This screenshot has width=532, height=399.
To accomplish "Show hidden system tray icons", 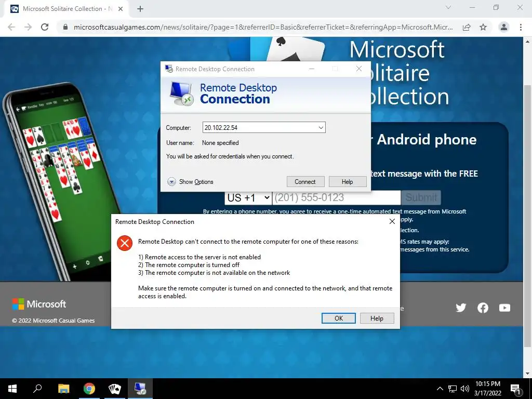I will pos(440,389).
